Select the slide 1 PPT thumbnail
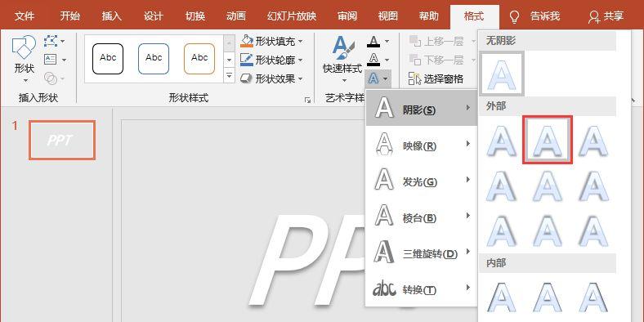The image size is (644, 322). click(x=62, y=140)
